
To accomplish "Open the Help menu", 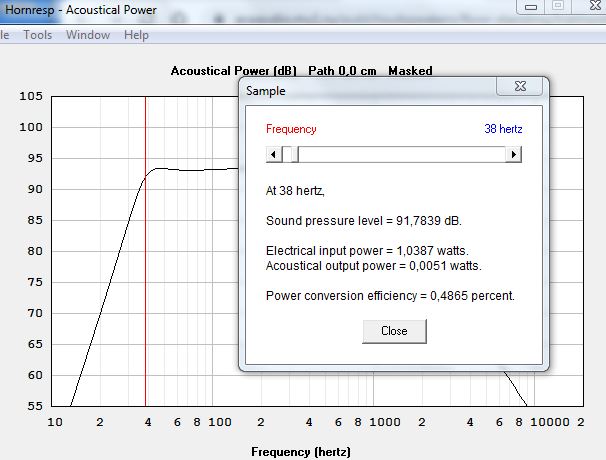I will (136, 35).
